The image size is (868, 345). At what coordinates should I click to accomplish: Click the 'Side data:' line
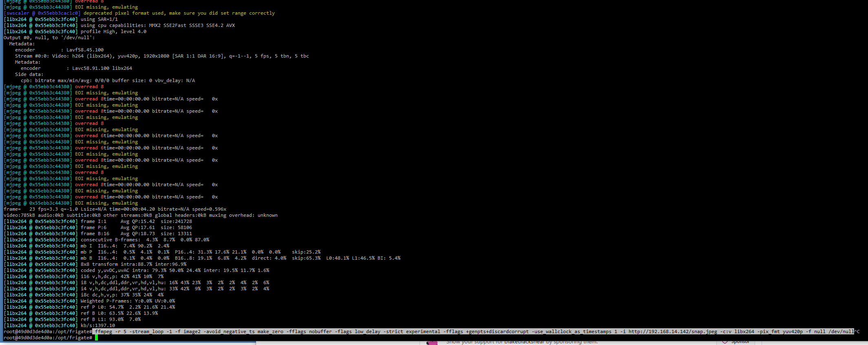[29, 74]
